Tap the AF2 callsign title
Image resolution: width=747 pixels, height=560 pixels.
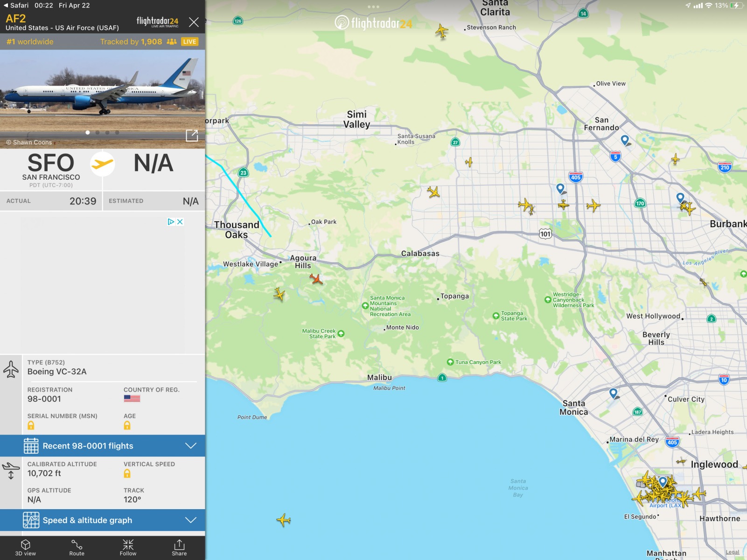pos(16,19)
